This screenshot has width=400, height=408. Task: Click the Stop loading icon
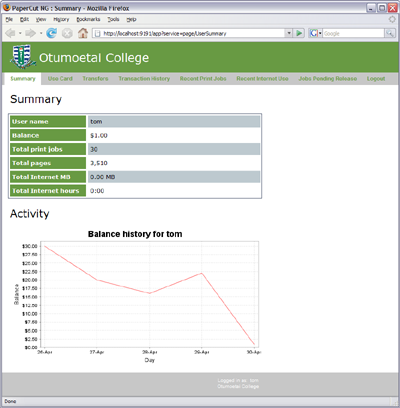pos(67,33)
